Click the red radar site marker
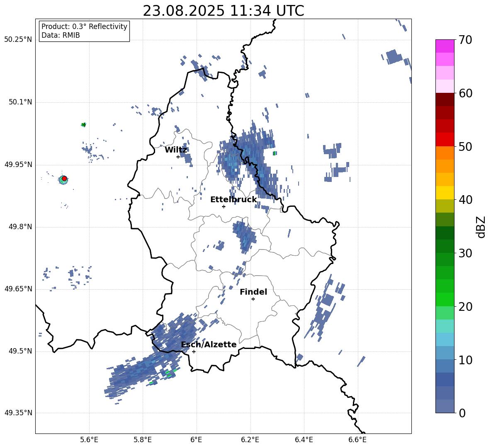Viewport: 491px width, 448px height. [64, 179]
